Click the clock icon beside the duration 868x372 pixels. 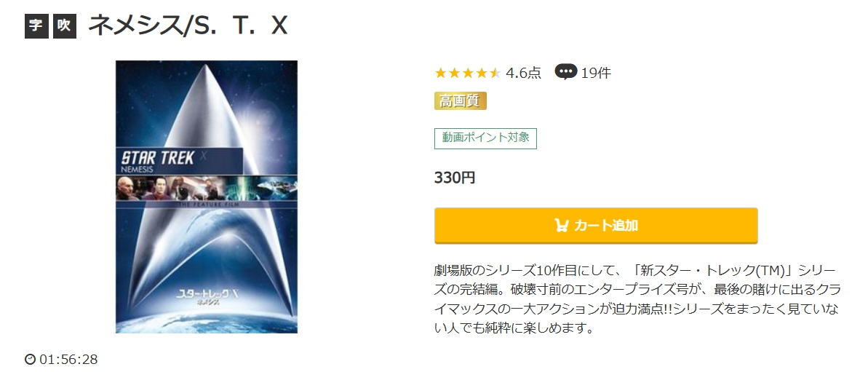tap(31, 360)
